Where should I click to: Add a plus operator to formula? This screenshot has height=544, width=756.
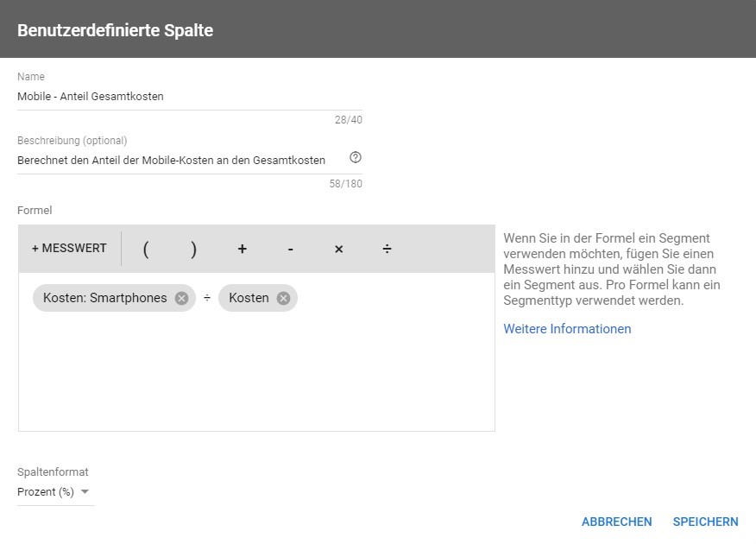[242, 249]
